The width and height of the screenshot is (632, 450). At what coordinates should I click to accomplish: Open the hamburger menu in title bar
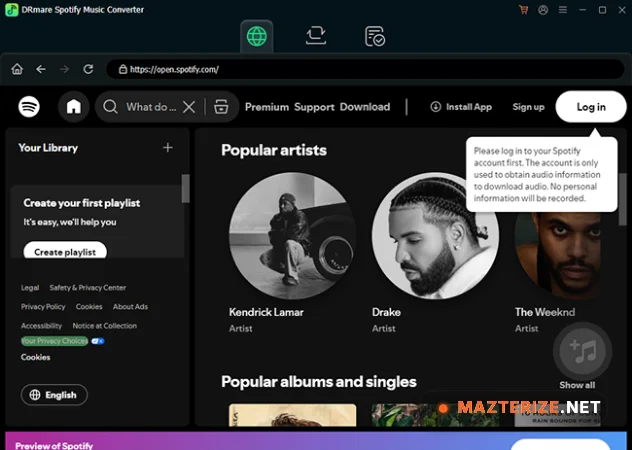tap(563, 10)
